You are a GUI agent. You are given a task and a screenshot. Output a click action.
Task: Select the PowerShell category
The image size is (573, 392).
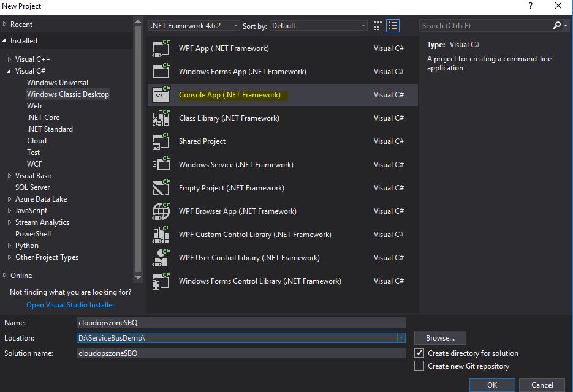(33, 234)
